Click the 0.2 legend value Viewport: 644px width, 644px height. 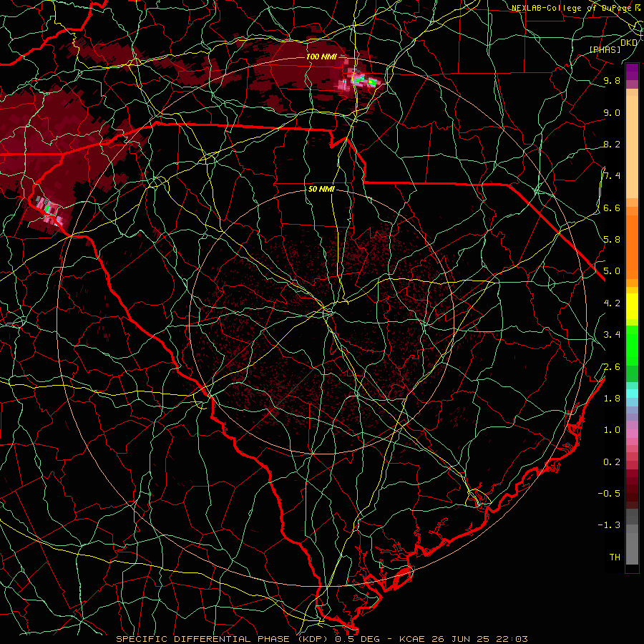coord(612,462)
